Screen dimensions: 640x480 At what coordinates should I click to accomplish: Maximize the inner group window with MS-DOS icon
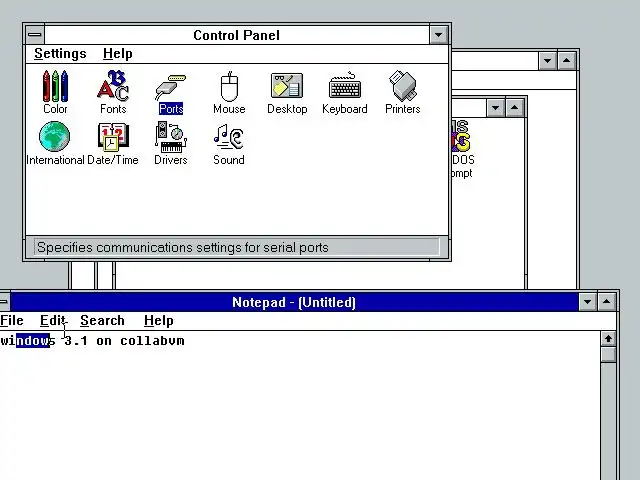(515, 108)
